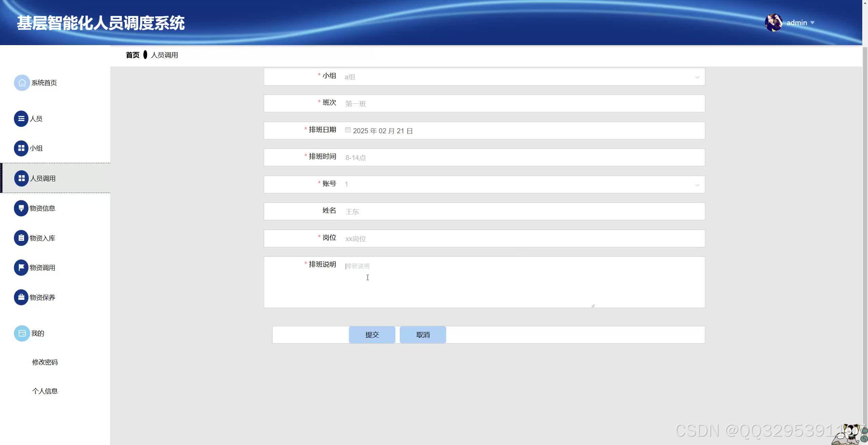Open the 修改密码 menu item

[x=45, y=362]
